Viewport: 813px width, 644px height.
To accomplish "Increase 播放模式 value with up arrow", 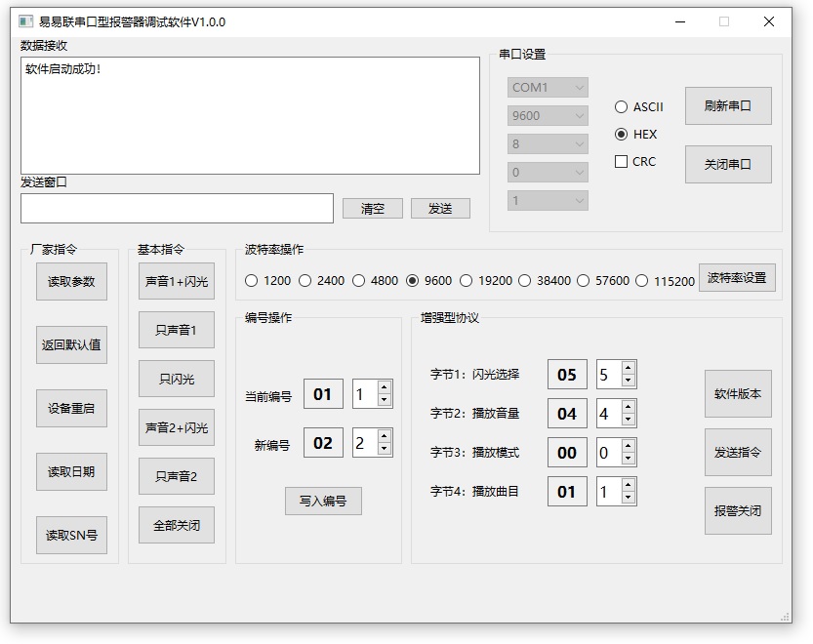I will point(628,446).
